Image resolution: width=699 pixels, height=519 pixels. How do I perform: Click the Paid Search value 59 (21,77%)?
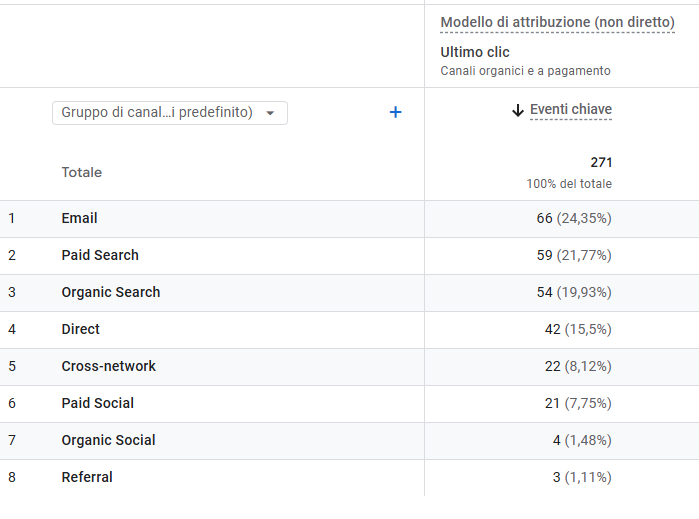pyautogui.click(x=574, y=255)
